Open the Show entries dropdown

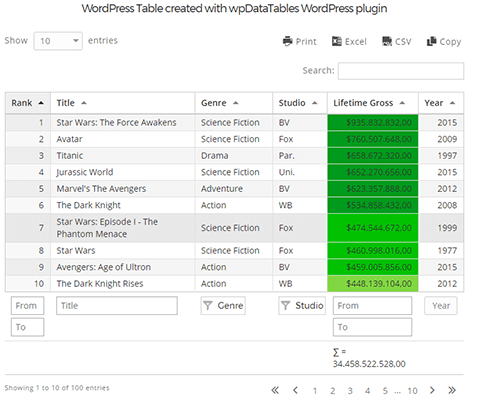58,41
